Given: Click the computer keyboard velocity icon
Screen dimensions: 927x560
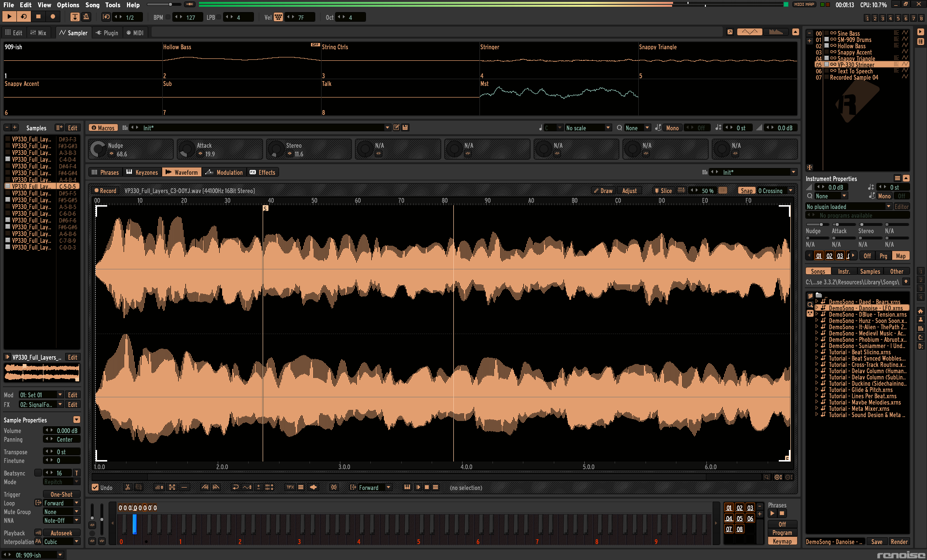Looking at the screenshot, I should (279, 17).
